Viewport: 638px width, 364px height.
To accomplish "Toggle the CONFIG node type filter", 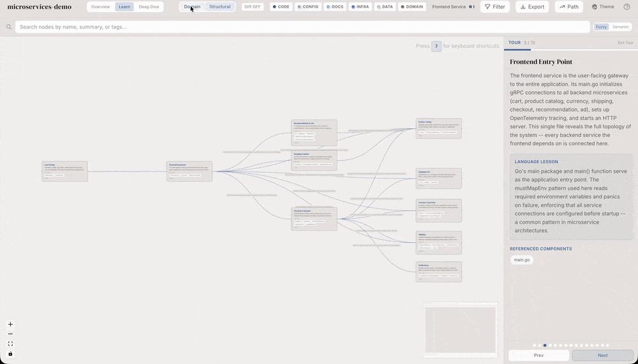I will [308, 6].
